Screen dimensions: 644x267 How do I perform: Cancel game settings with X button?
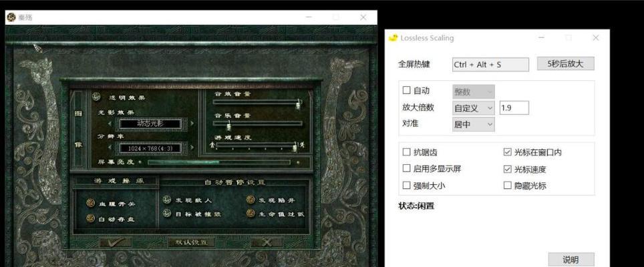pyautogui.click(x=267, y=242)
